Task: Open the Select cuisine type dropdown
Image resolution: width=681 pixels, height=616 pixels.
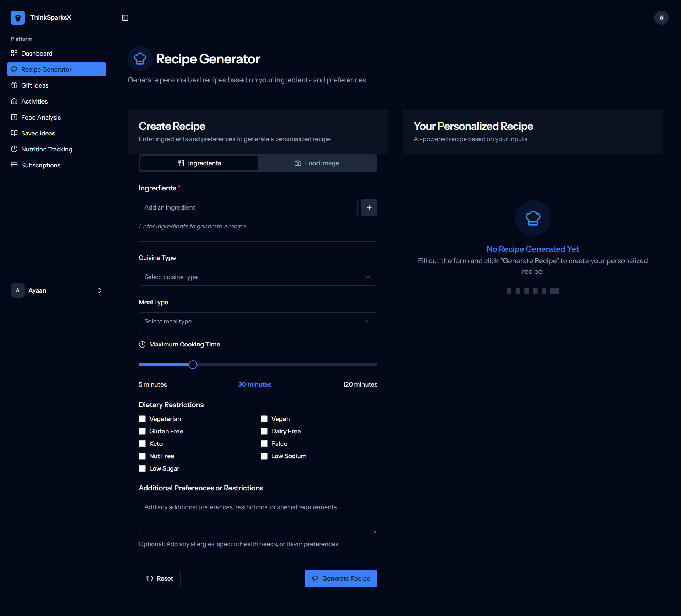Action: point(258,277)
